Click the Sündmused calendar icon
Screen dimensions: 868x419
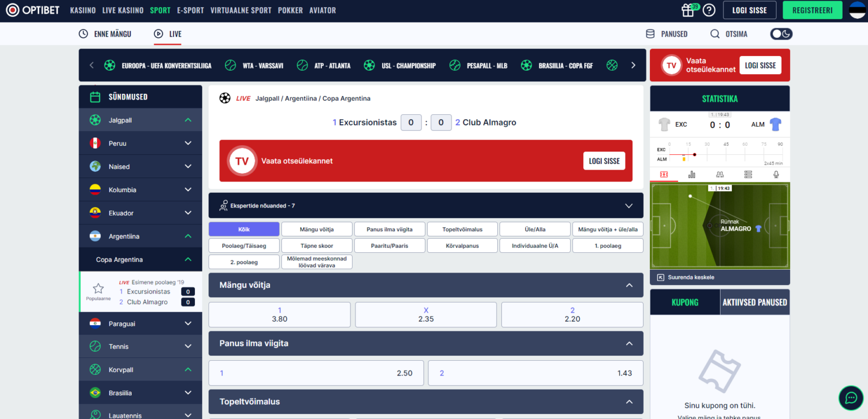tap(96, 97)
